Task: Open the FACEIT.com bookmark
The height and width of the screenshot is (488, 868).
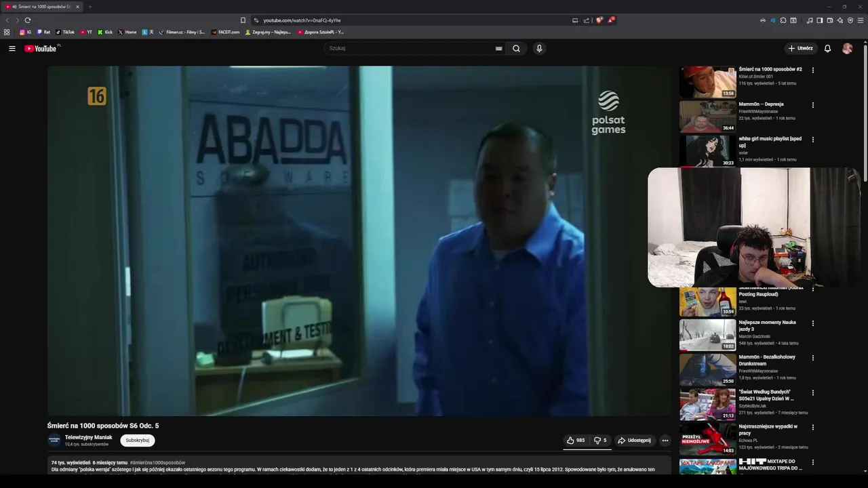Action: coord(226,32)
